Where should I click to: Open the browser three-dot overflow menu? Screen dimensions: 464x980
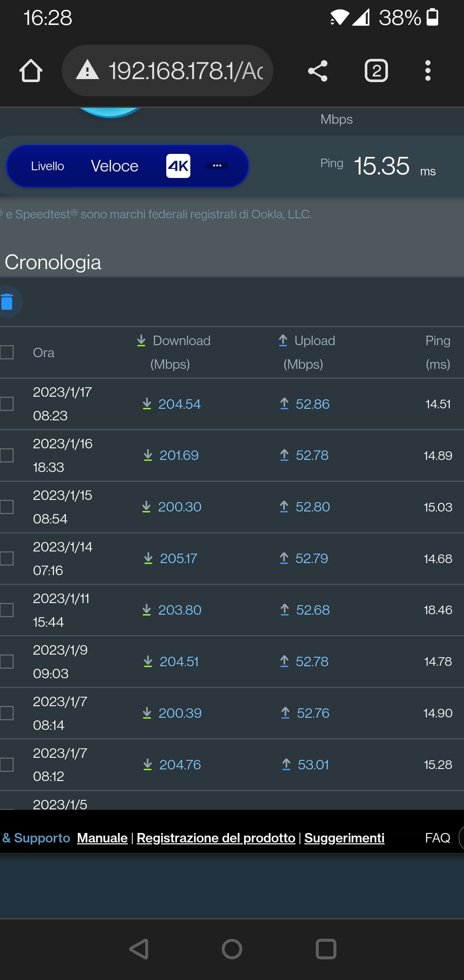pos(427,71)
